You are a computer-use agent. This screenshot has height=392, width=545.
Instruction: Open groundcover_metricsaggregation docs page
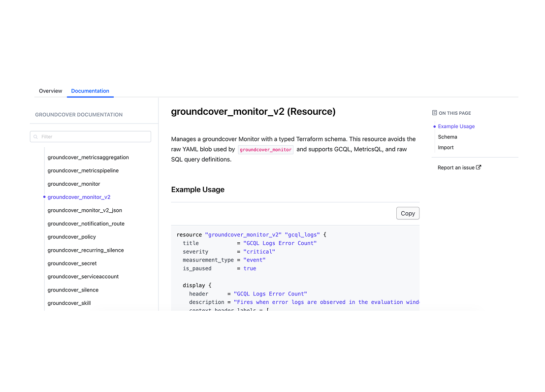[88, 157]
